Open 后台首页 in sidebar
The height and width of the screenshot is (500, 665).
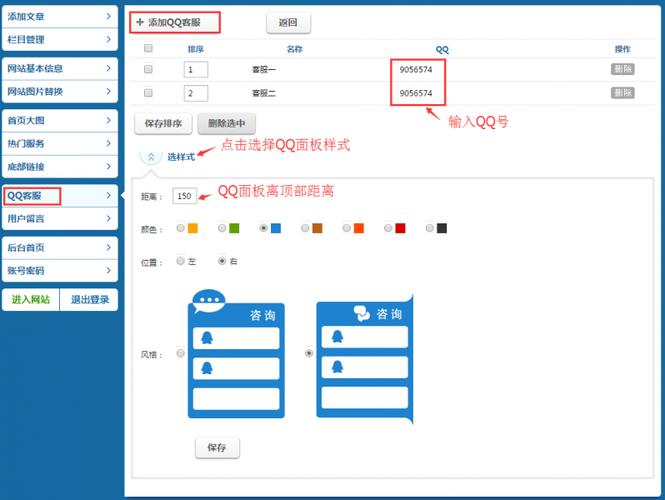[60, 248]
